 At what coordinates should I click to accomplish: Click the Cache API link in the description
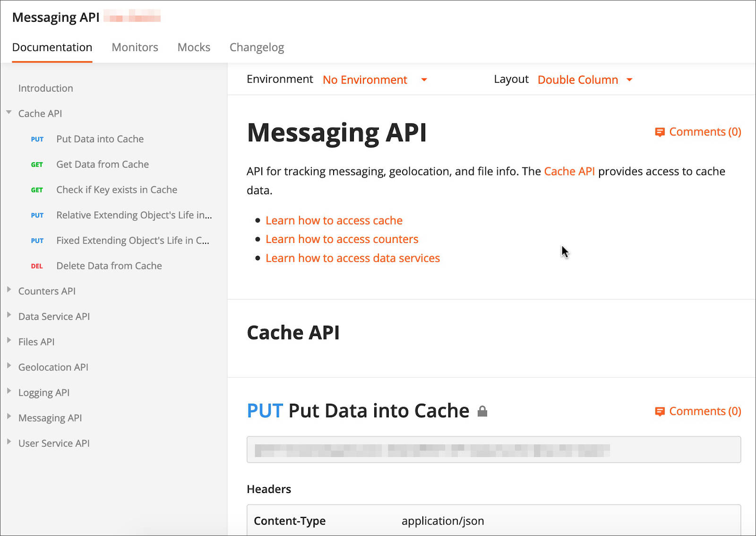(x=569, y=172)
